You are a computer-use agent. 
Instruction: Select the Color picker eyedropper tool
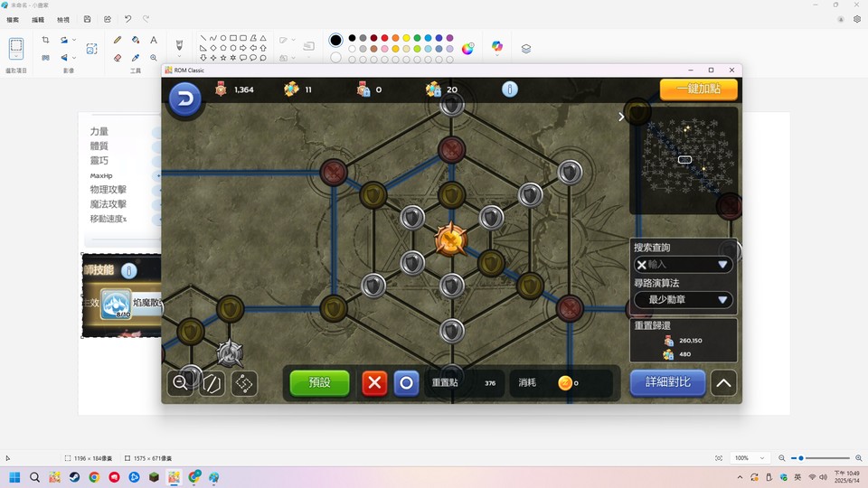pos(136,58)
